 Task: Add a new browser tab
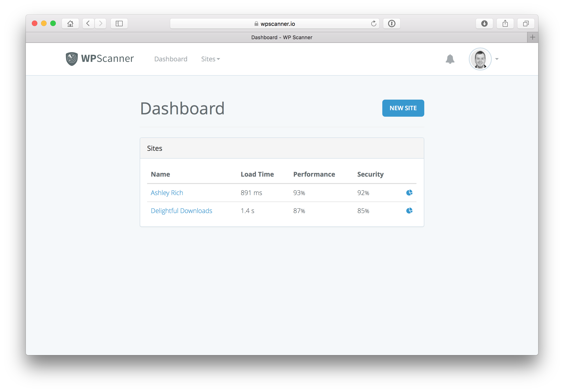pos(532,37)
